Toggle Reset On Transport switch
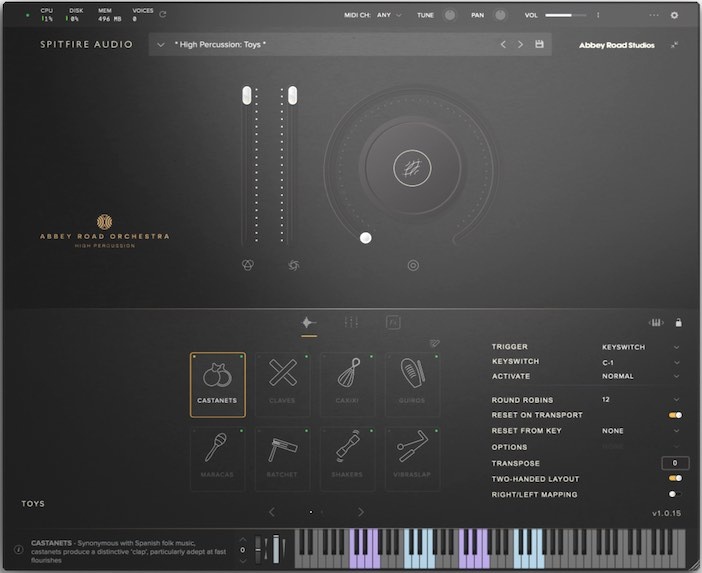 coord(675,415)
